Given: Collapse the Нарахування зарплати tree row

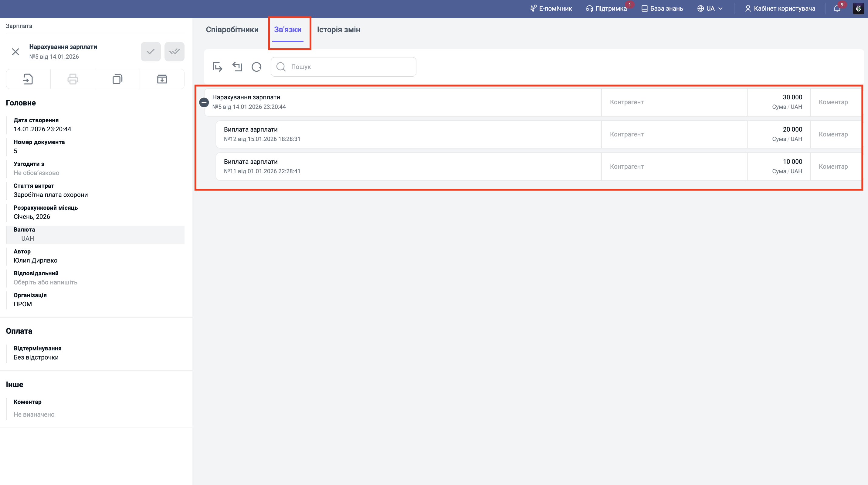Looking at the screenshot, I should 204,102.
